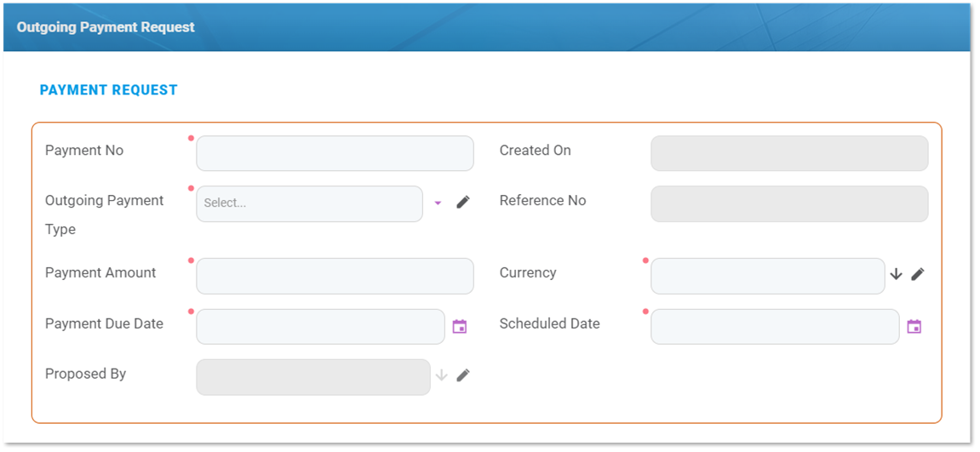Click the greyed Reference No field
The image size is (980, 452).
(x=789, y=203)
